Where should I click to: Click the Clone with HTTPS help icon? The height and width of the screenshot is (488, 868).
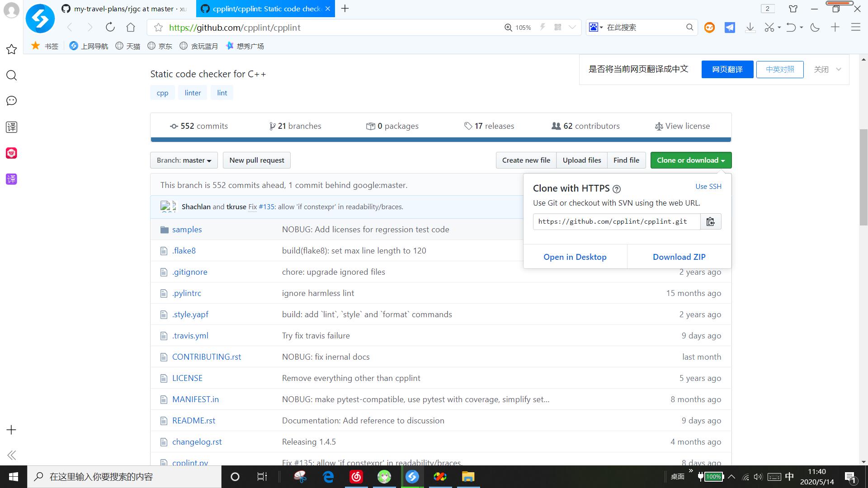click(x=617, y=189)
